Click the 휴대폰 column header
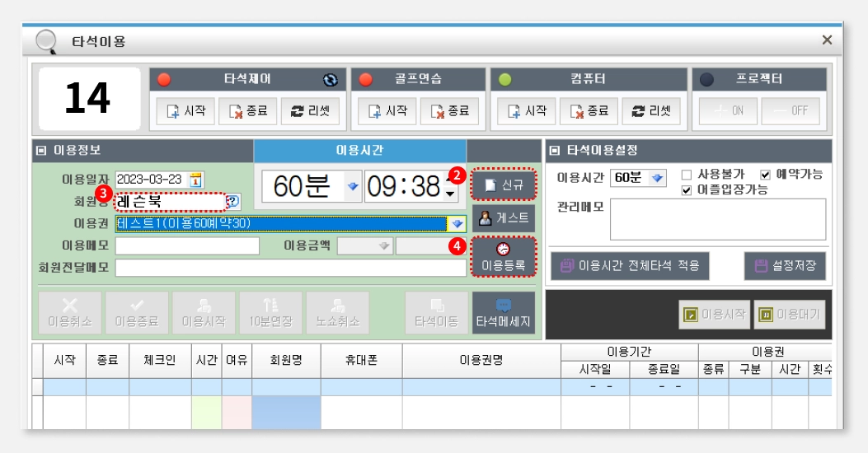The height and width of the screenshot is (453, 868). point(362,361)
